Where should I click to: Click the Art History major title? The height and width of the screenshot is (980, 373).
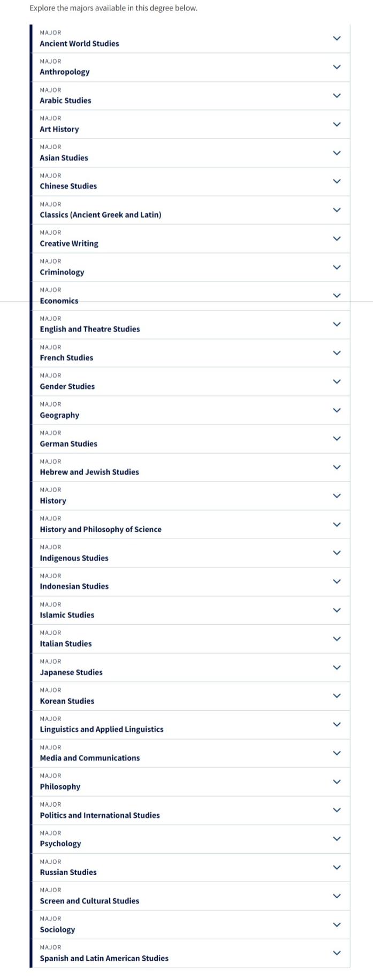click(59, 129)
